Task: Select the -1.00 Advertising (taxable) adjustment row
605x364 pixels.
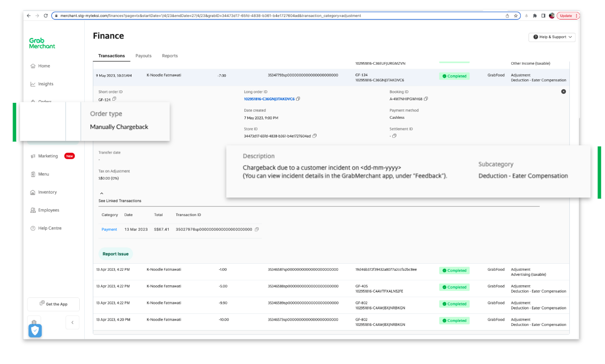Action: click(331, 272)
